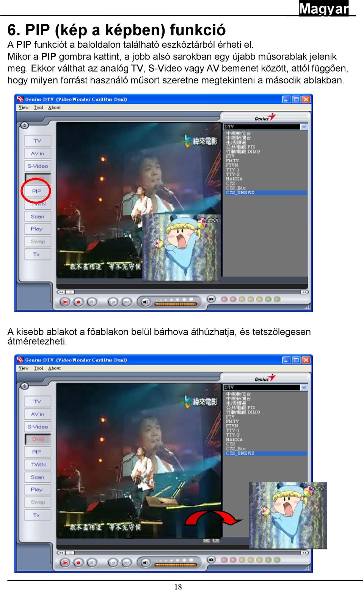Click the Genius DTV title icon, upper window

coord(20,99)
